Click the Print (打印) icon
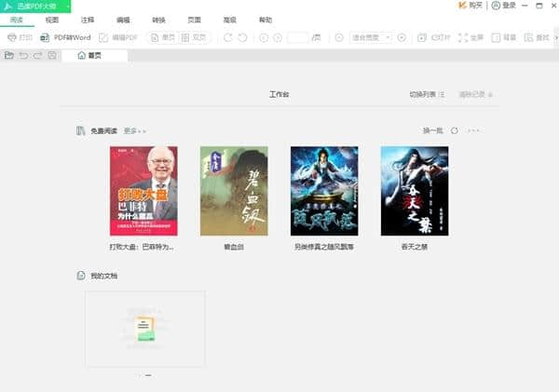Viewport: 559px width, 392px height. click(19, 37)
